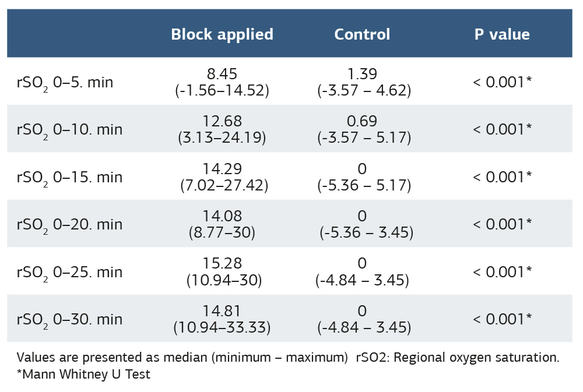Click the P value for 0–5. min row
583x392 pixels.
pyautogui.click(x=502, y=82)
